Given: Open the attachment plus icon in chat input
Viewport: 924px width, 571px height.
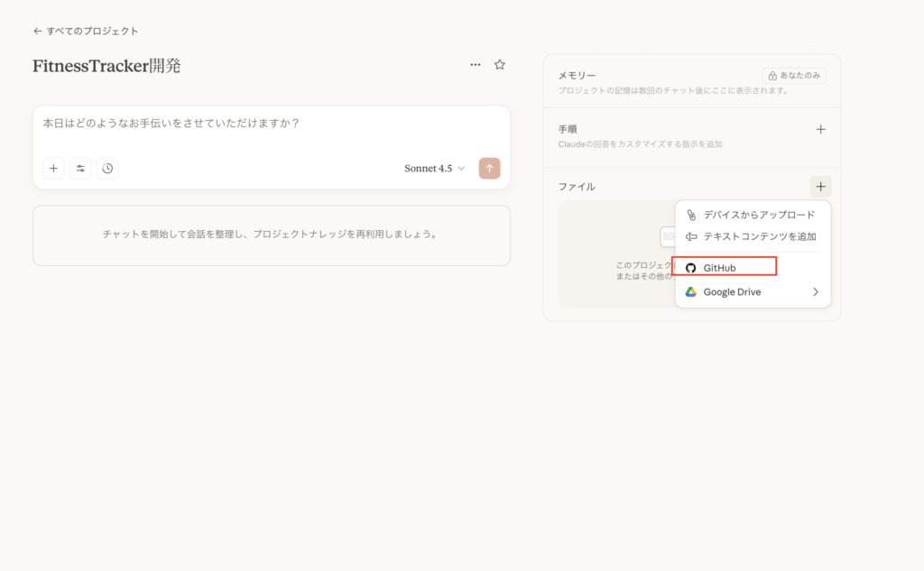Looking at the screenshot, I should click(53, 168).
